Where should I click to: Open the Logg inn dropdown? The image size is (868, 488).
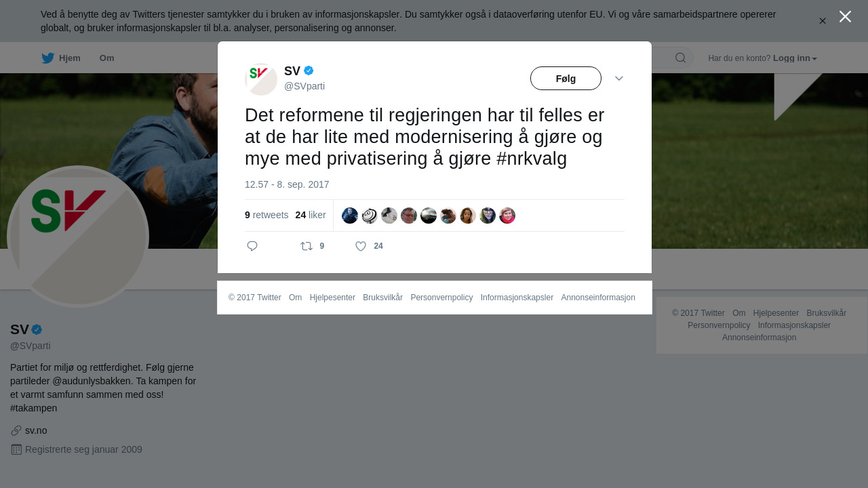pyautogui.click(x=795, y=58)
